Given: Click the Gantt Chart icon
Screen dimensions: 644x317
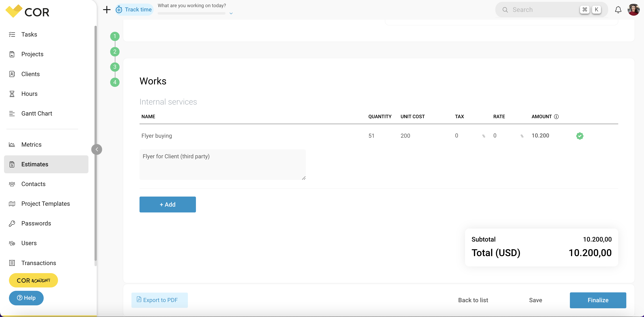Looking at the screenshot, I should (12, 114).
